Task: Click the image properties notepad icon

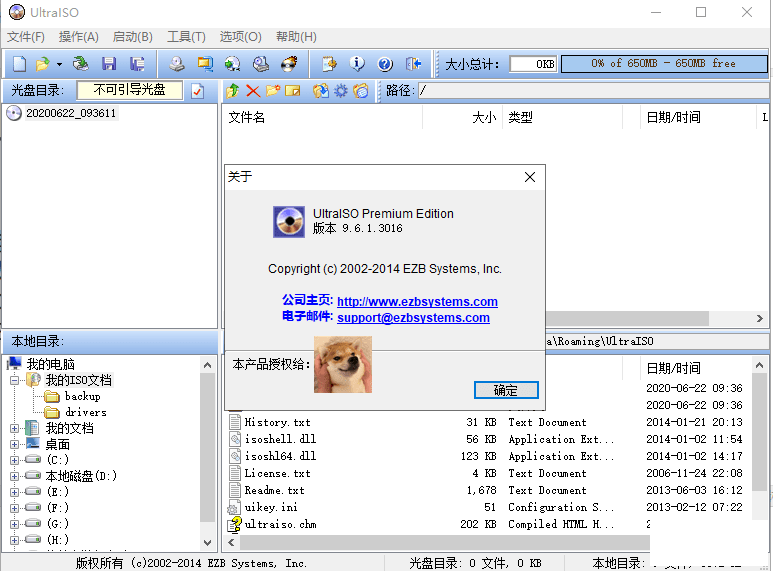Action: [329, 64]
